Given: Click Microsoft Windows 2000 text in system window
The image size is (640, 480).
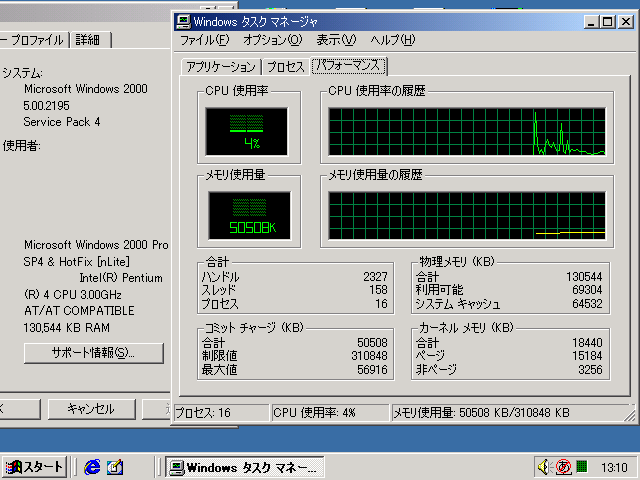Looking at the screenshot, I should tap(86, 89).
